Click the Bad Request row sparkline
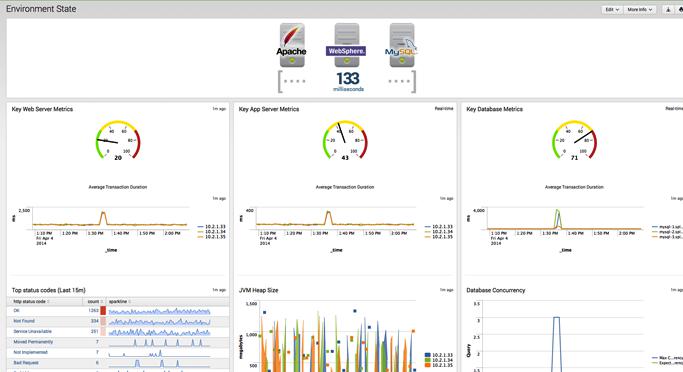The width and height of the screenshot is (683, 372). (x=159, y=363)
